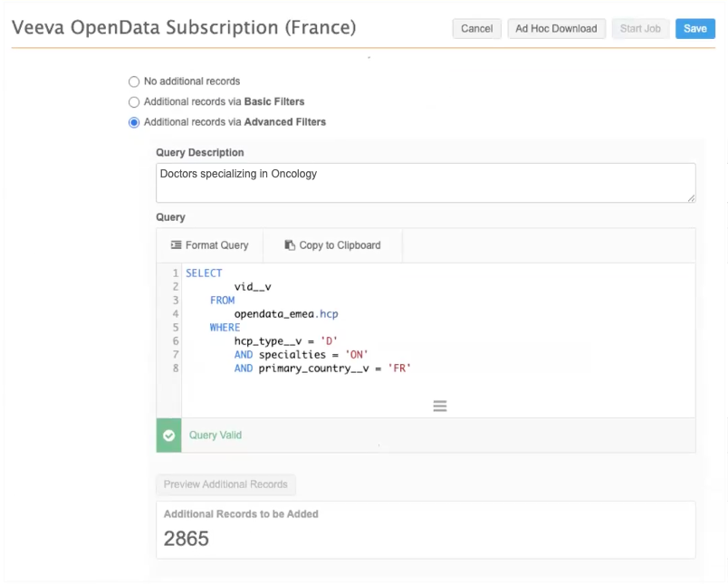Click the FROM keyword in the query
The image size is (728, 584).
point(223,301)
